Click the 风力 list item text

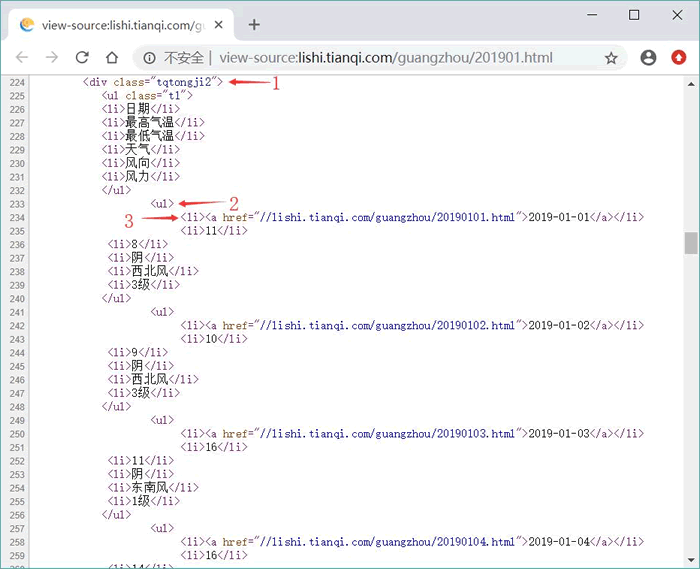coord(138,176)
